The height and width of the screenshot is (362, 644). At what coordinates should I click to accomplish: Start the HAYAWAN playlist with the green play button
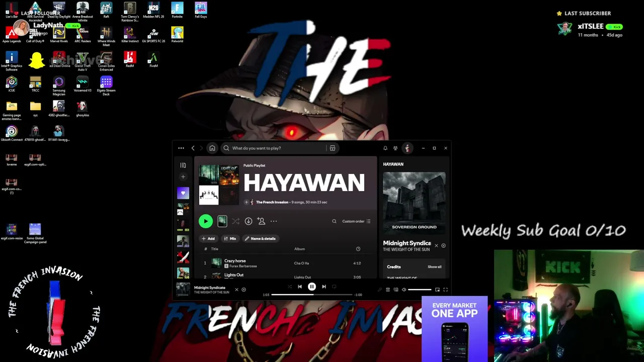(x=205, y=221)
